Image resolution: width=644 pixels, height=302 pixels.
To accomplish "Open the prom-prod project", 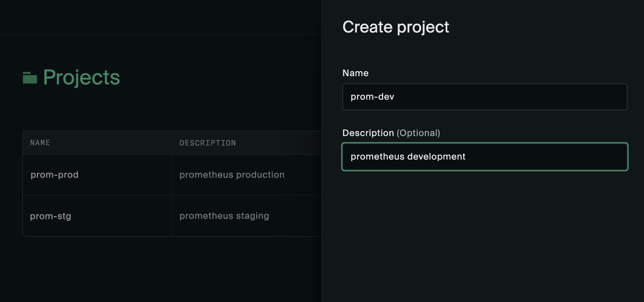I will coord(55,175).
